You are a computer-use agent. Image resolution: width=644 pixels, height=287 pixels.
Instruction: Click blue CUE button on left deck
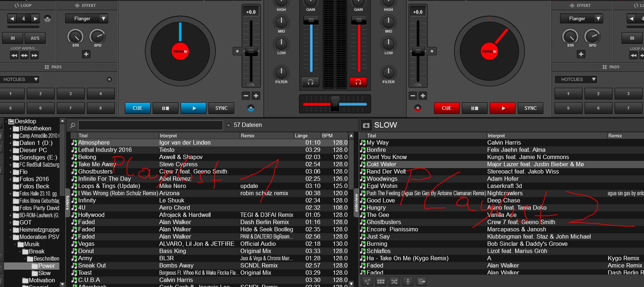[x=138, y=108]
